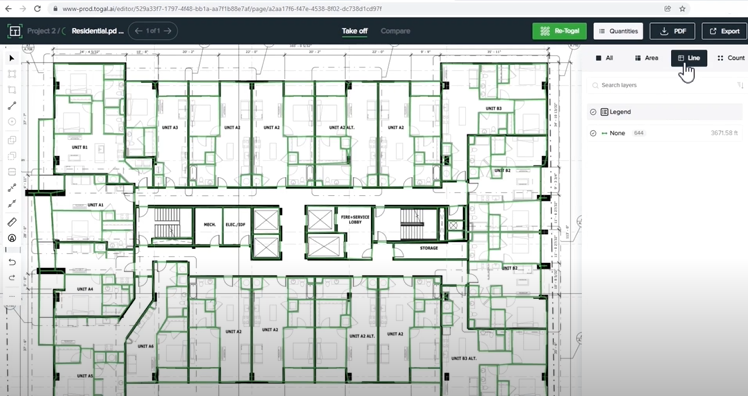Click the ELEC./IDF room label
Viewport: 748px width, 396px height.
235,224
